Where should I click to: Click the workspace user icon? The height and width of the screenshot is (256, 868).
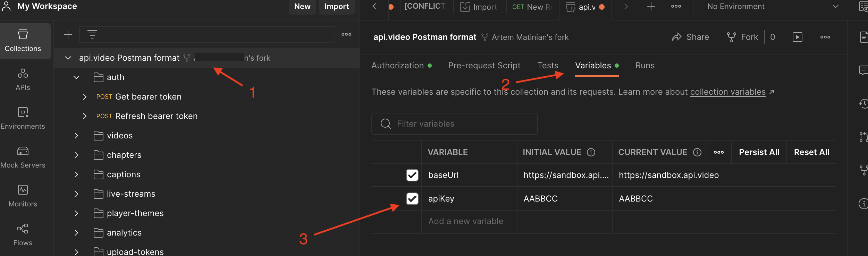click(6, 6)
